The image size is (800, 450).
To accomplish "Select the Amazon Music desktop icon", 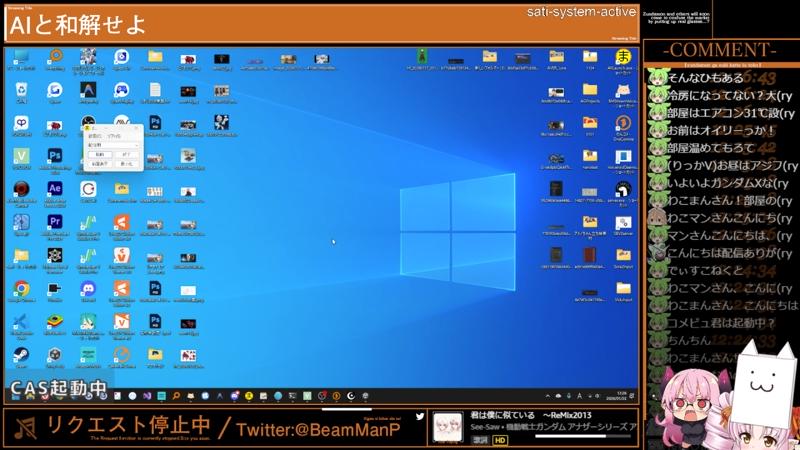I will coord(88,355).
